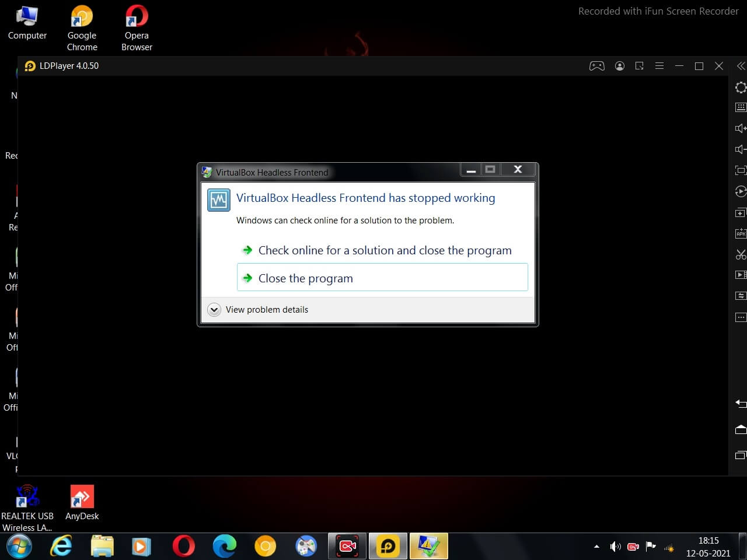Check online for a solution and close
Image resolution: width=747 pixels, height=560 pixels.
385,250
